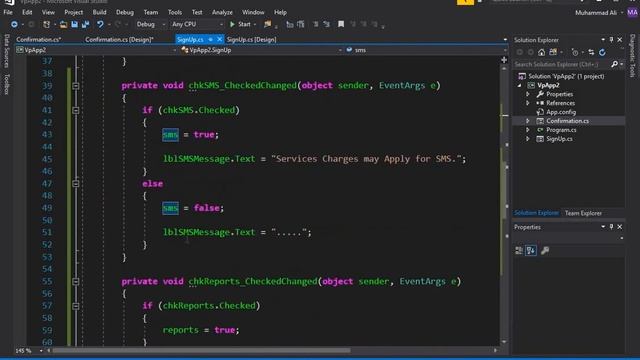Open the Toolbox side panel tab

click(6, 84)
